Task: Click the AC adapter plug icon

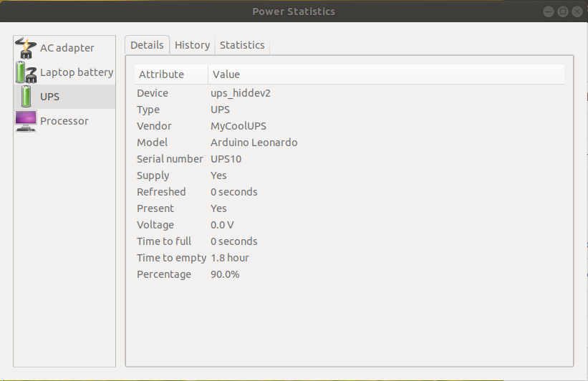Action: (x=26, y=48)
